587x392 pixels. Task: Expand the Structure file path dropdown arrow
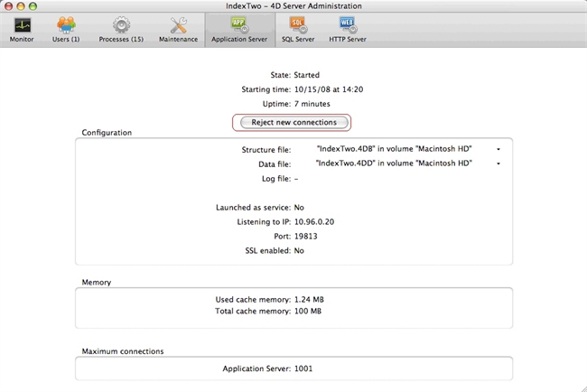pos(498,149)
